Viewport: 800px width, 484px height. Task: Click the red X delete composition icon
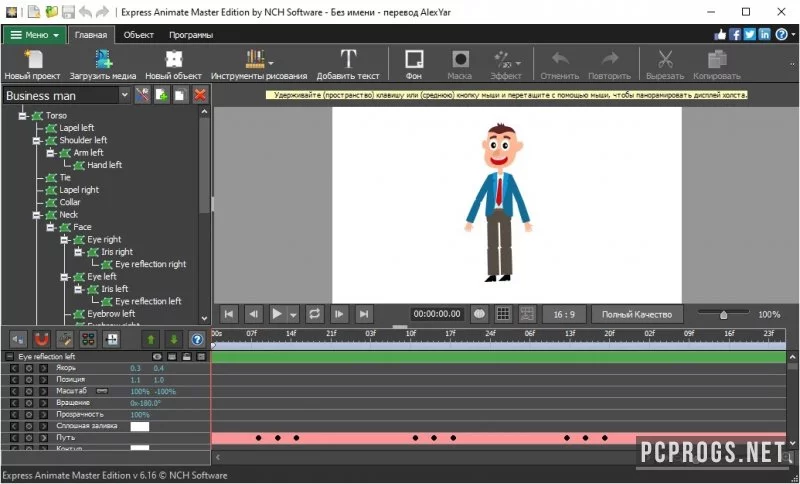tap(200, 95)
